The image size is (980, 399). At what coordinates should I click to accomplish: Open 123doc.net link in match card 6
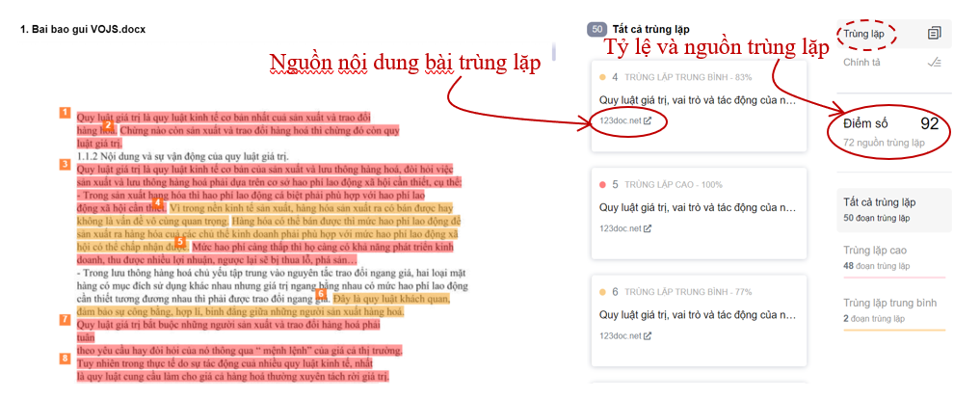[x=620, y=335]
